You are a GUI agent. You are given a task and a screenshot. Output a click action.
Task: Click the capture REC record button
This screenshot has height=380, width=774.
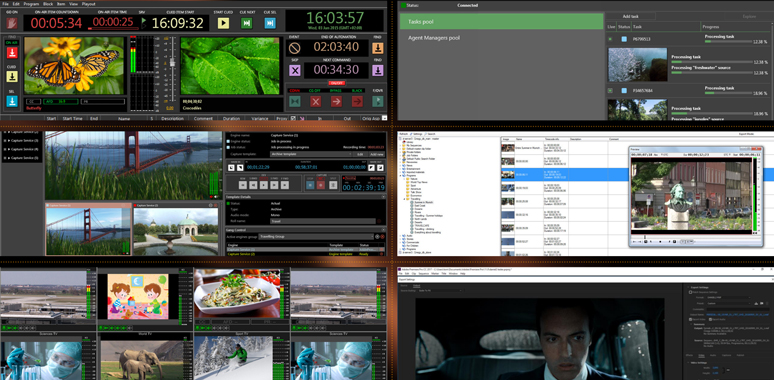(320, 185)
